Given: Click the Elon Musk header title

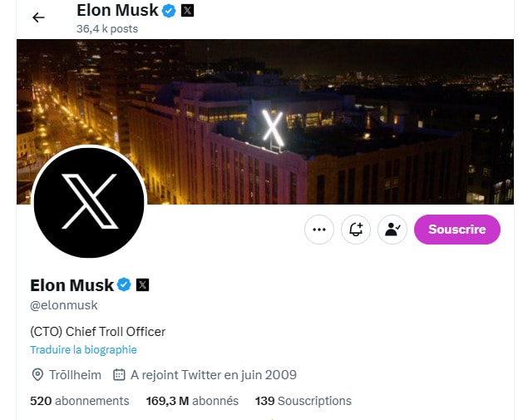Looking at the screenshot, I should [x=116, y=11].
